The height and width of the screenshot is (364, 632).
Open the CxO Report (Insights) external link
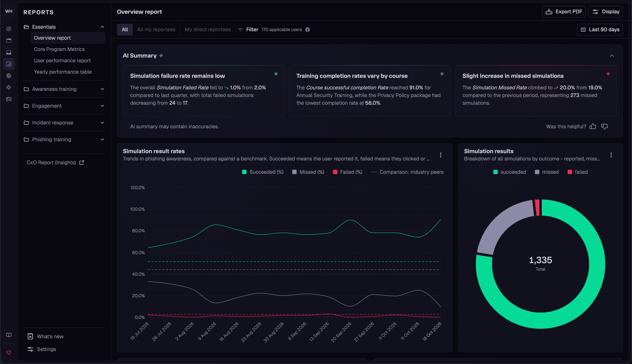point(55,162)
